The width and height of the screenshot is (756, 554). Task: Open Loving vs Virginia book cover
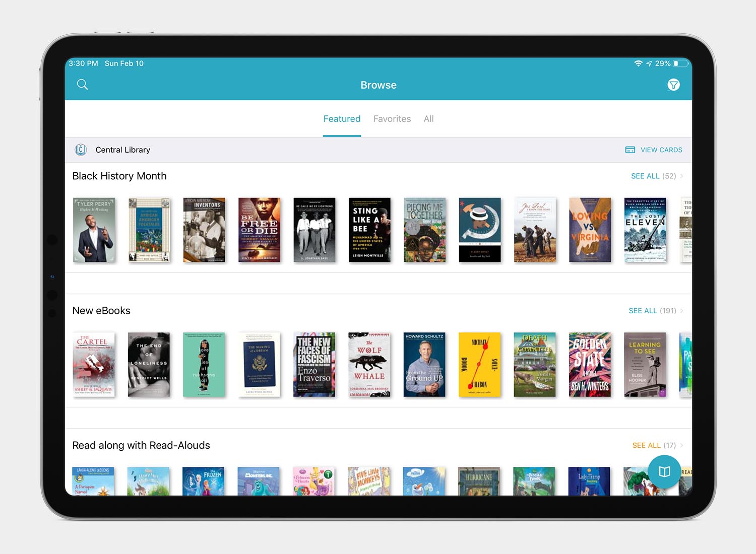click(590, 230)
